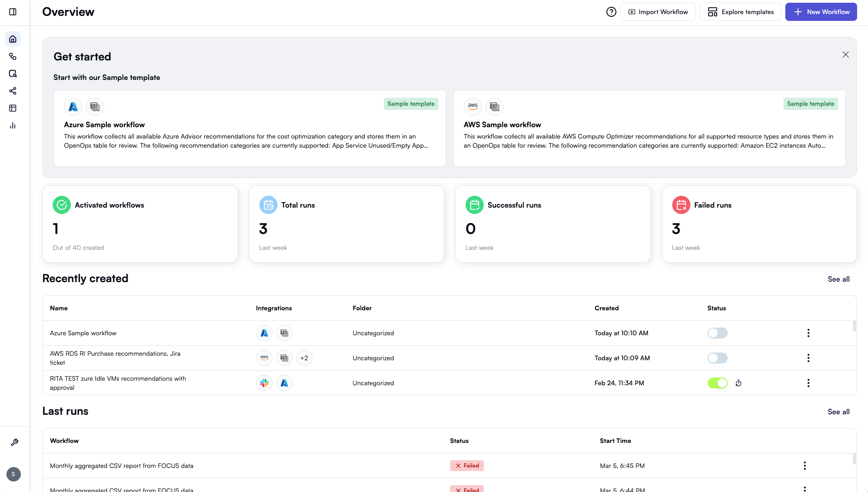The width and height of the screenshot is (868, 492).
Task: Toggle the sidebar panel icon
Action: [13, 12]
